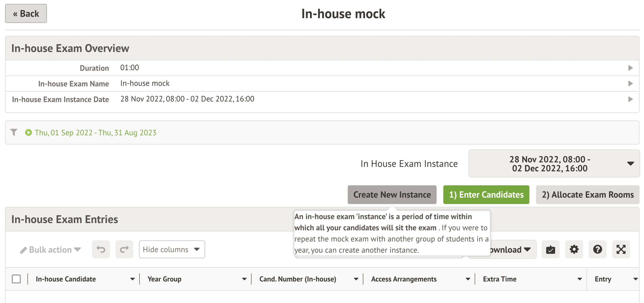Toggle full screen with expand arrows icon
This screenshot has height=303, width=644.
point(621,249)
